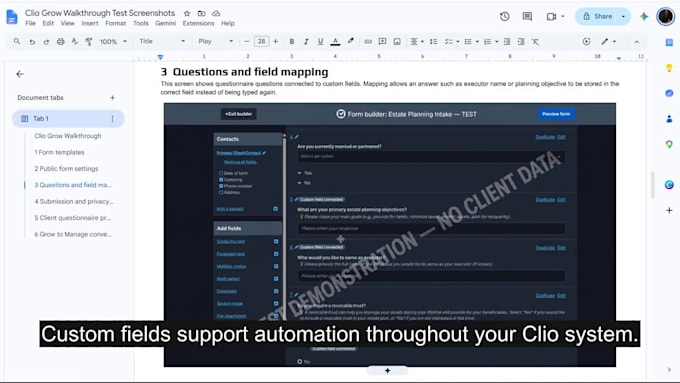Open Tab 1 options menu

(x=112, y=118)
